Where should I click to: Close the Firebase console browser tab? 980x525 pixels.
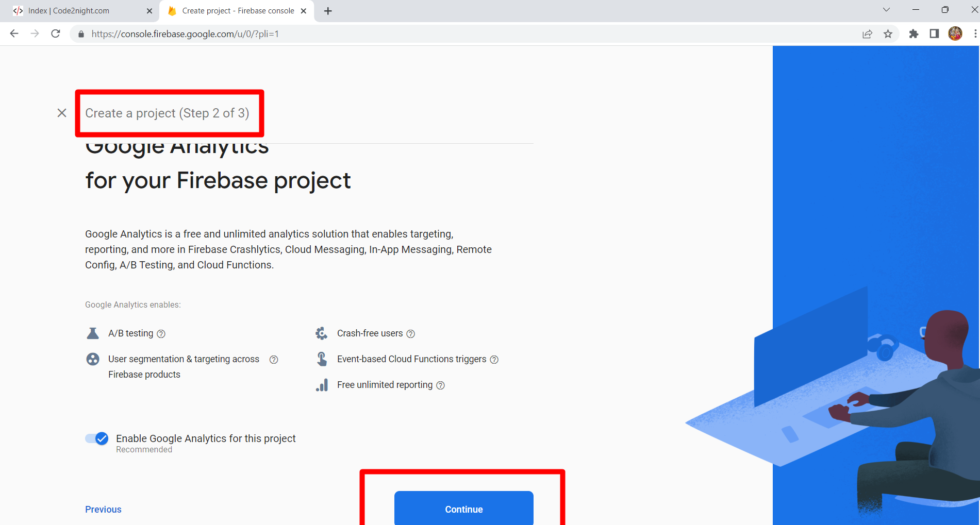click(304, 11)
